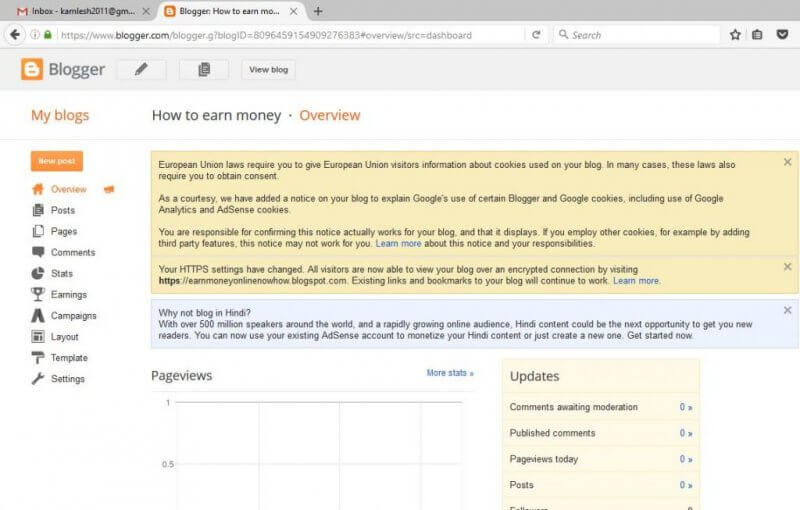Click the Overview heading text

pyautogui.click(x=330, y=115)
